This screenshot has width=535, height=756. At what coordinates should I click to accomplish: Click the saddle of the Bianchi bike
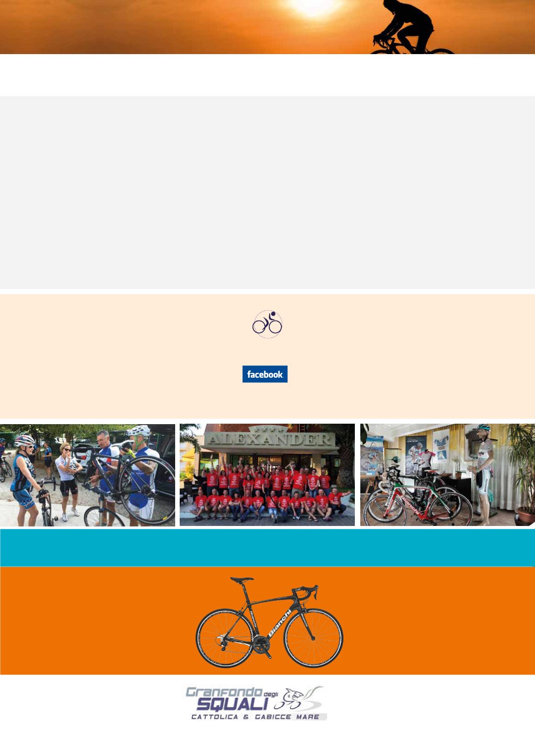tap(242, 580)
